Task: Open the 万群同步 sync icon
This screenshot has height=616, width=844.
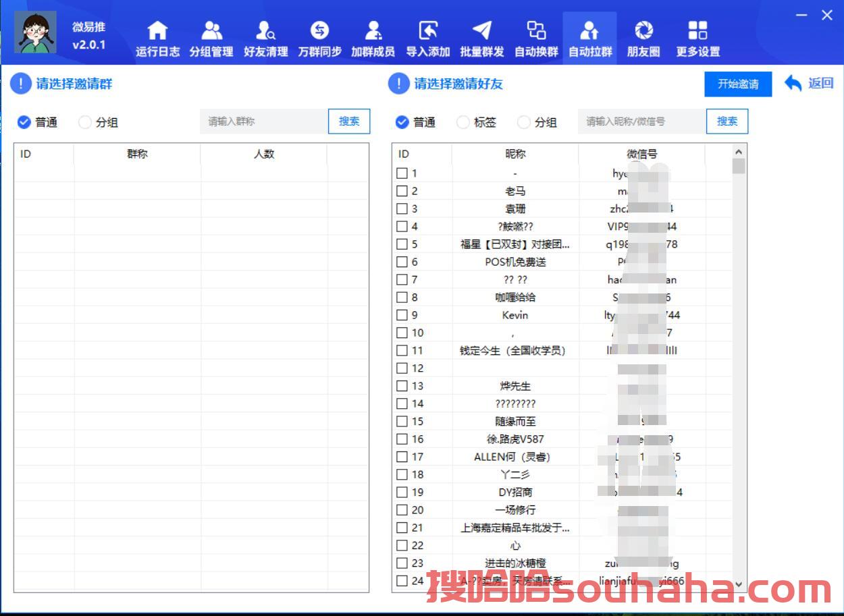Action: (319, 31)
